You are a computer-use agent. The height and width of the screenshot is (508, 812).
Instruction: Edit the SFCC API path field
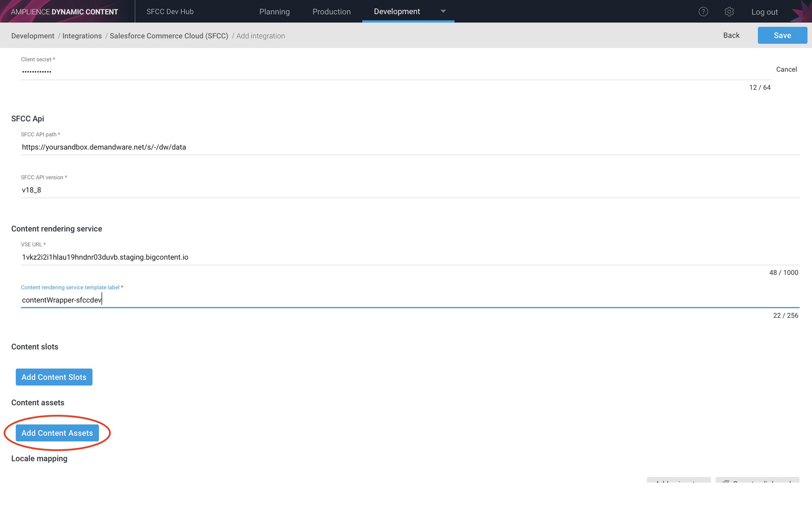[x=410, y=147]
